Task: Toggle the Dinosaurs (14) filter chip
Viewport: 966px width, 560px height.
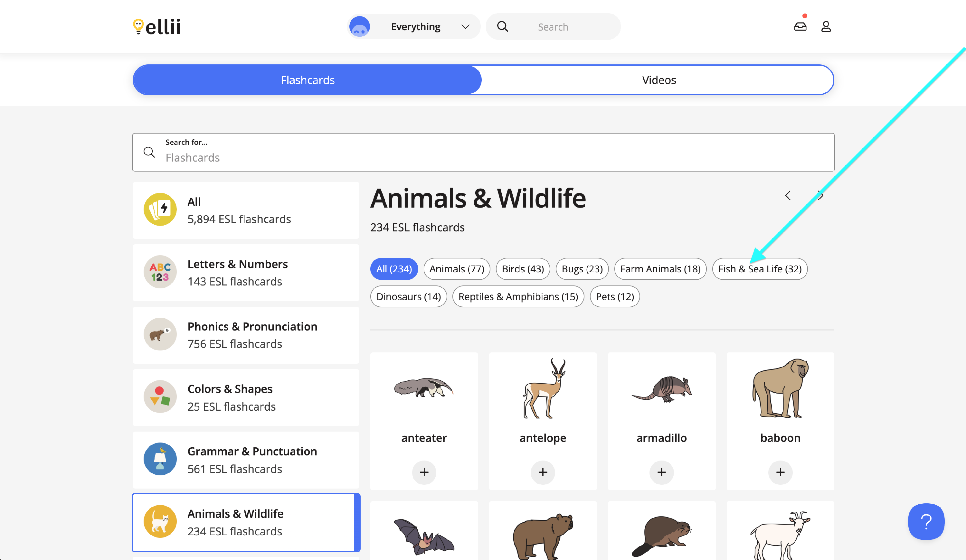Action: coord(408,296)
